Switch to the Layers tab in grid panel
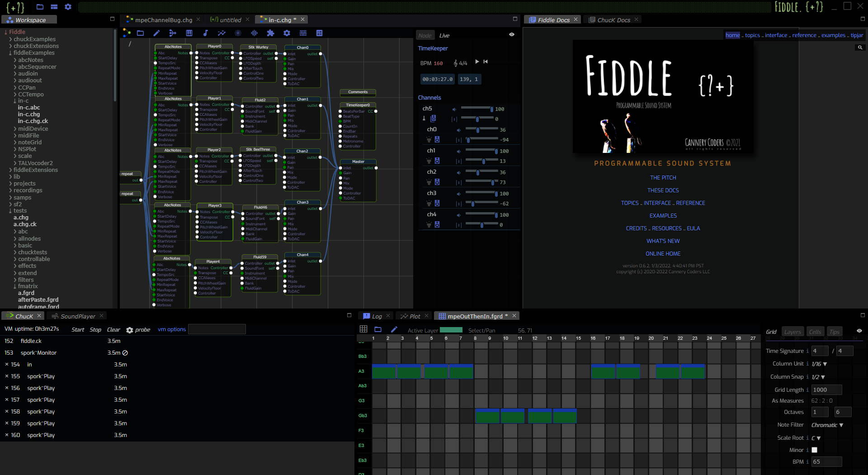 (792, 332)
